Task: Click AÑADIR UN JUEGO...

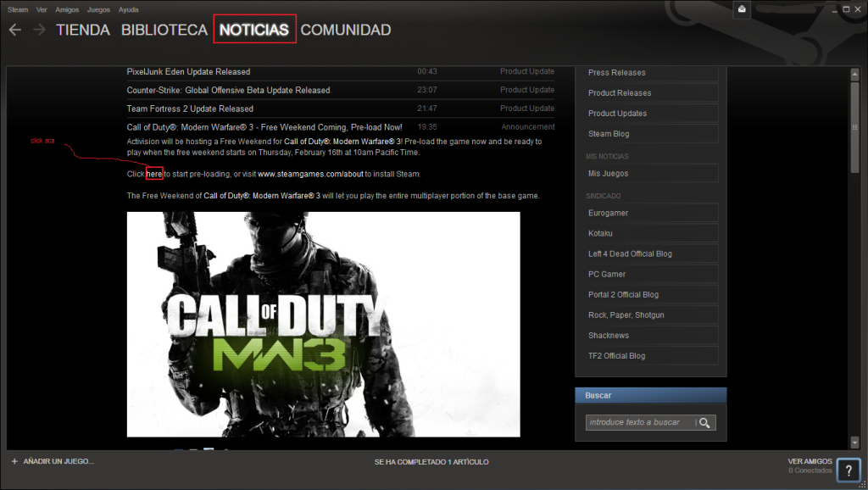Action: (x=58, y=461)
